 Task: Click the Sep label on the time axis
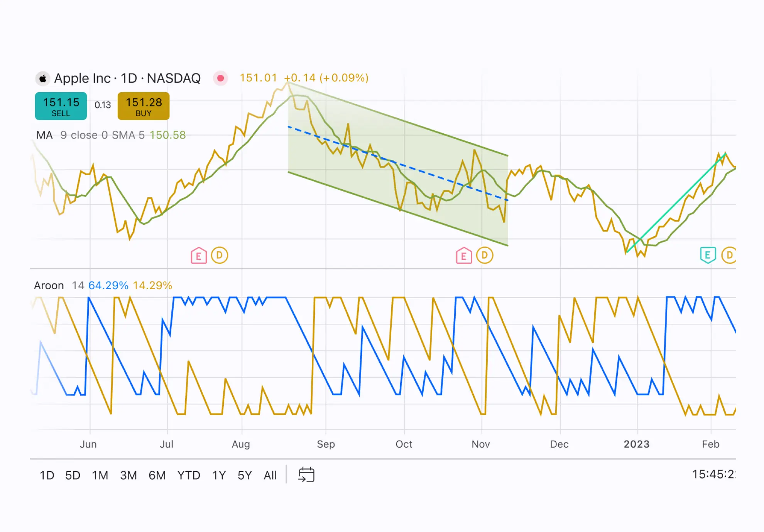pos(326,444)
